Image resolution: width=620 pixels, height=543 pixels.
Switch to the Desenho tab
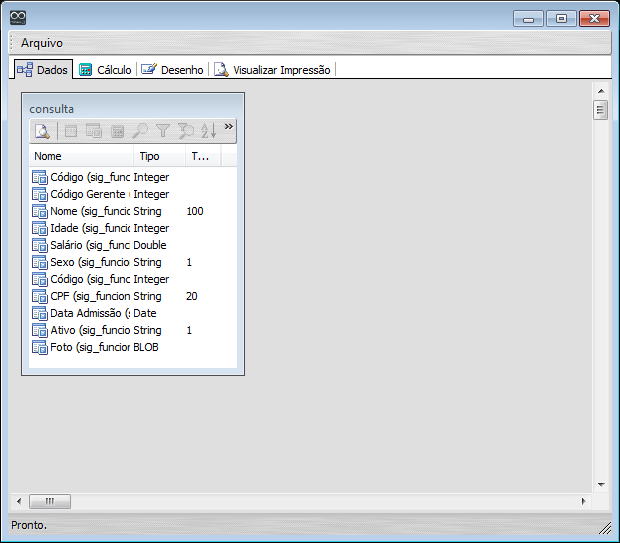172,70
